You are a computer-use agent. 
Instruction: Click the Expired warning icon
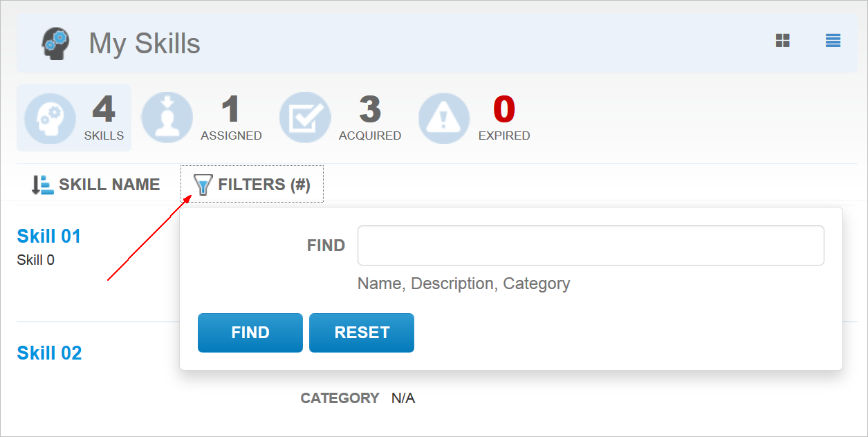point(444,118)
